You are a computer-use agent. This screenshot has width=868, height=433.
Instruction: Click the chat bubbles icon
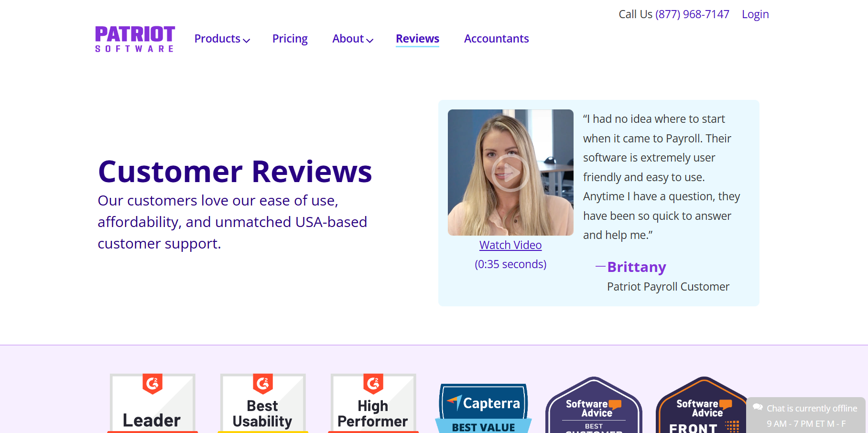click(x=758, y=407)
